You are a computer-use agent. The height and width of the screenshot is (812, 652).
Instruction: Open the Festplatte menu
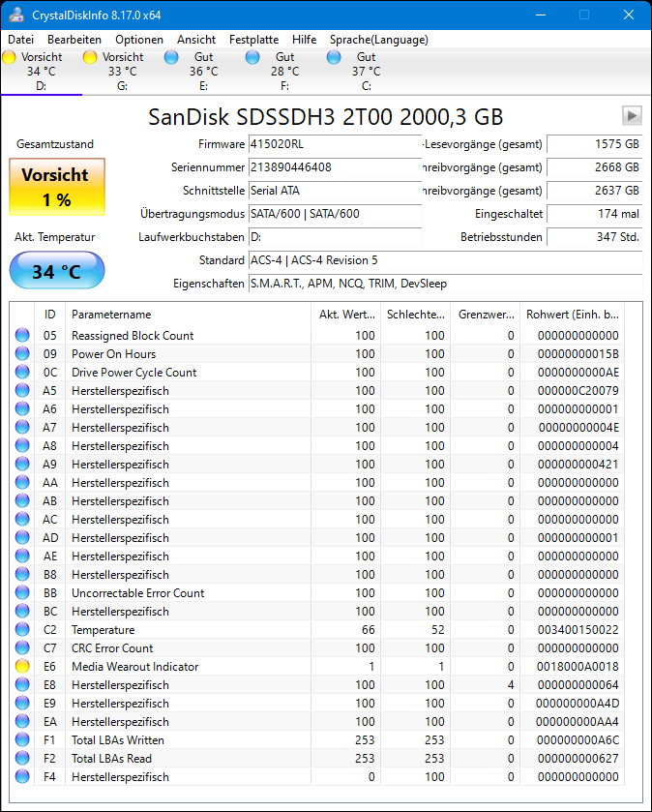point(253,40)
